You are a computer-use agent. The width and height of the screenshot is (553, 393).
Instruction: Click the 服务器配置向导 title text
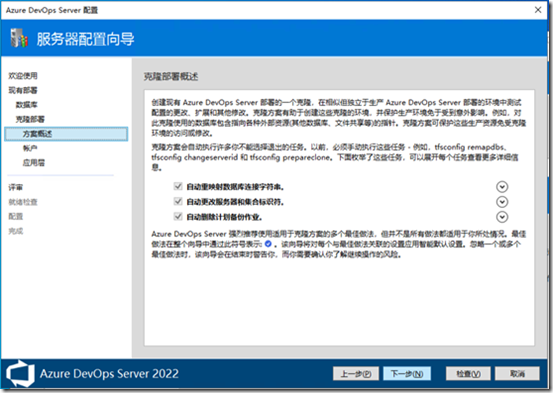pos(85,39)
